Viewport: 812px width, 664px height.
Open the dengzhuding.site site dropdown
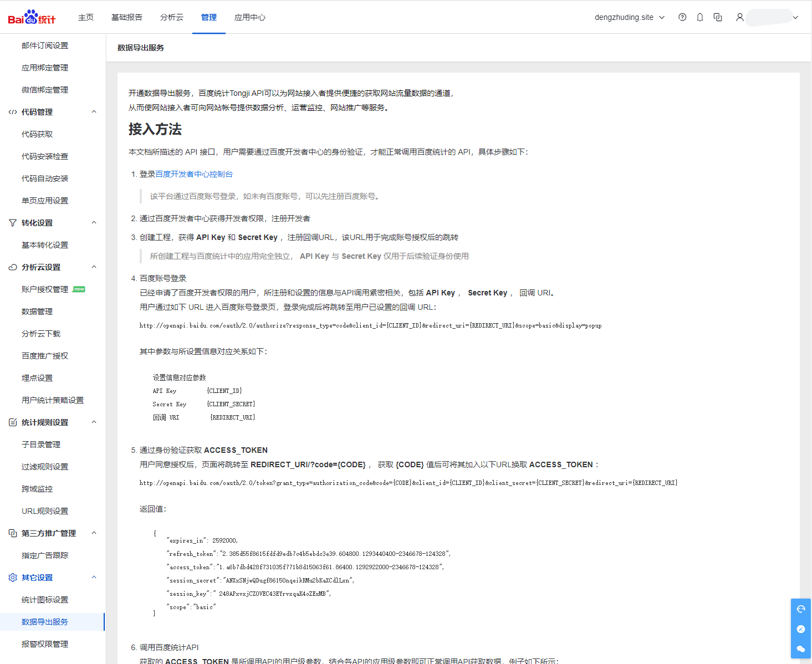[x=630, y=17]
